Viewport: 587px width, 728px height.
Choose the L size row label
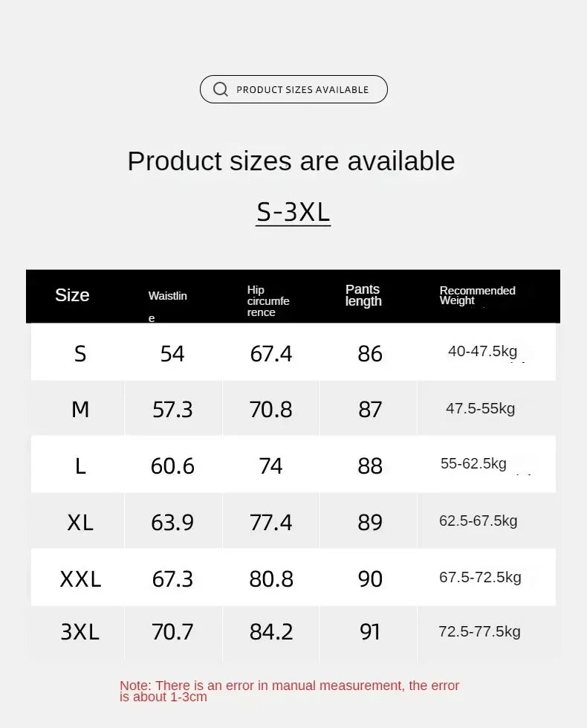click(80, 466)
